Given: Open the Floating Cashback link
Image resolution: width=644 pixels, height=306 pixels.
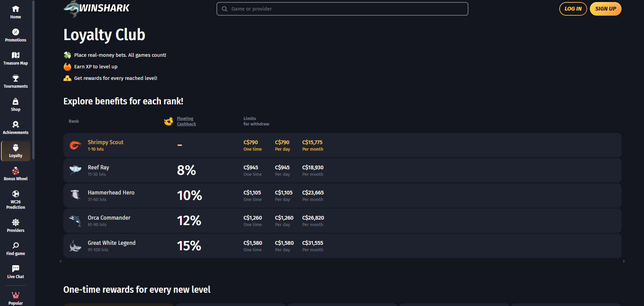Looking at the screenshot, I should pyautogui.click(x=187, y=121).
